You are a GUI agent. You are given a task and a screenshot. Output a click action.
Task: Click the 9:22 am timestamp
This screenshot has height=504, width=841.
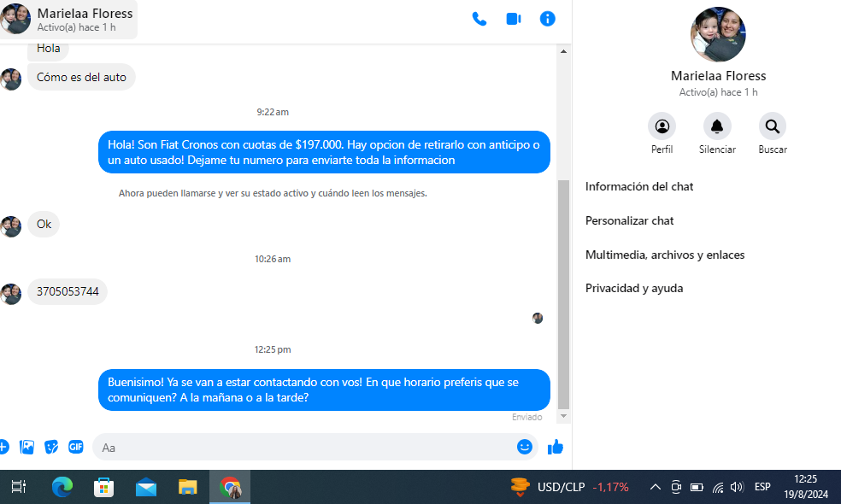[273, 112]
